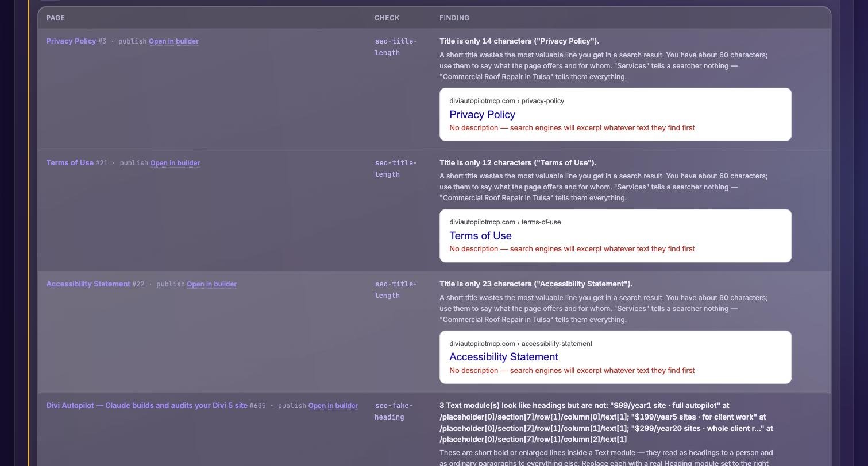Click No description warning in Privacy Policy preview
The width and height of the screenshot is (868, 466).
click(x=572, y=128)
